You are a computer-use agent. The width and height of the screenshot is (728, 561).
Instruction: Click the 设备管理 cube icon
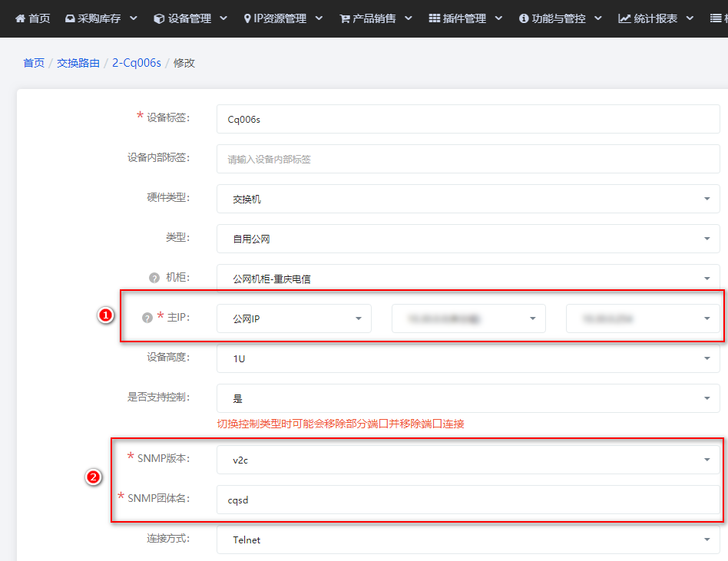click(159, 18)
